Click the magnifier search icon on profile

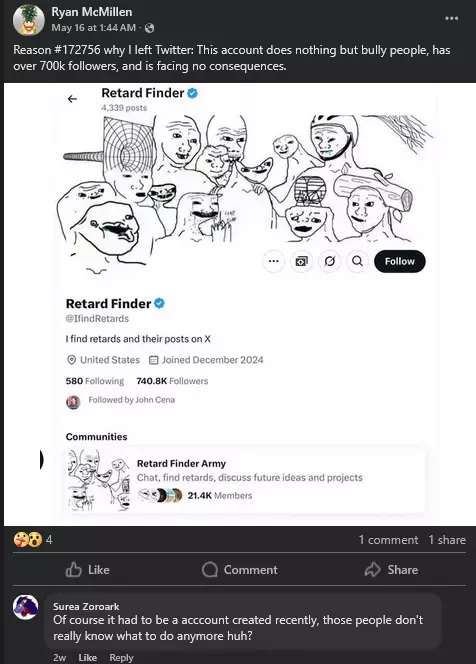[x=357, y=261]
